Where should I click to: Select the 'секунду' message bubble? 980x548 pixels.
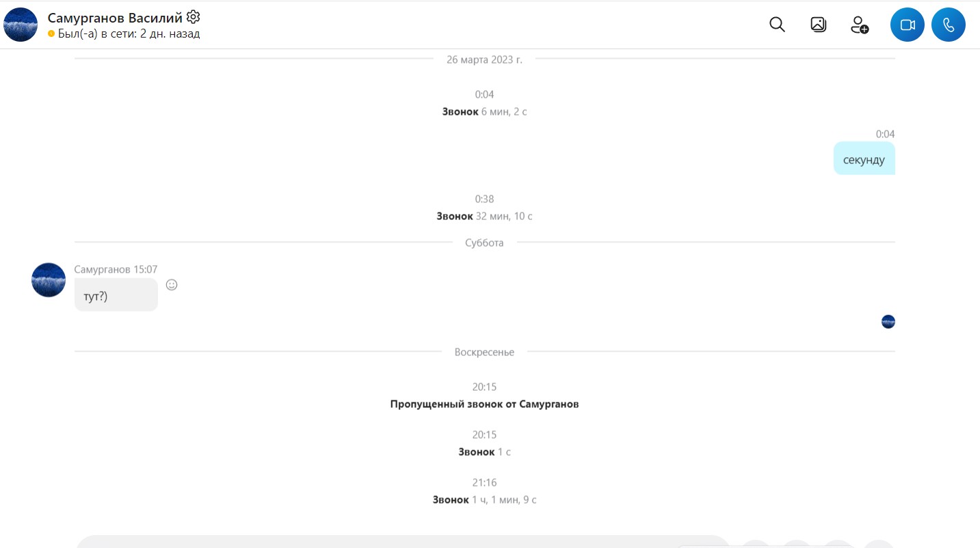point(864,159)
